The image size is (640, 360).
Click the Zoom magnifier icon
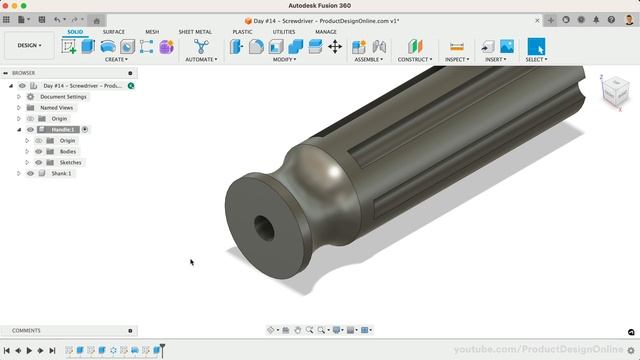pyautogui.click(x=309, y=330)
